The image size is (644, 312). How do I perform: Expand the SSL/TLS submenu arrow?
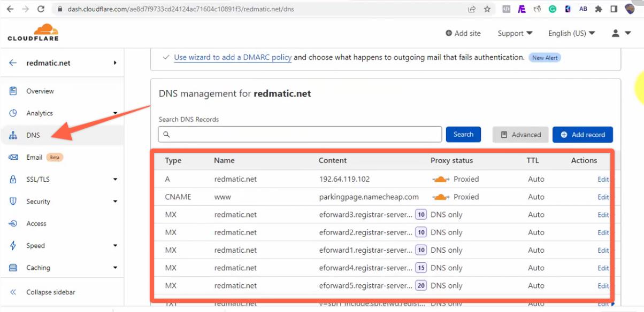pos(115,180)
